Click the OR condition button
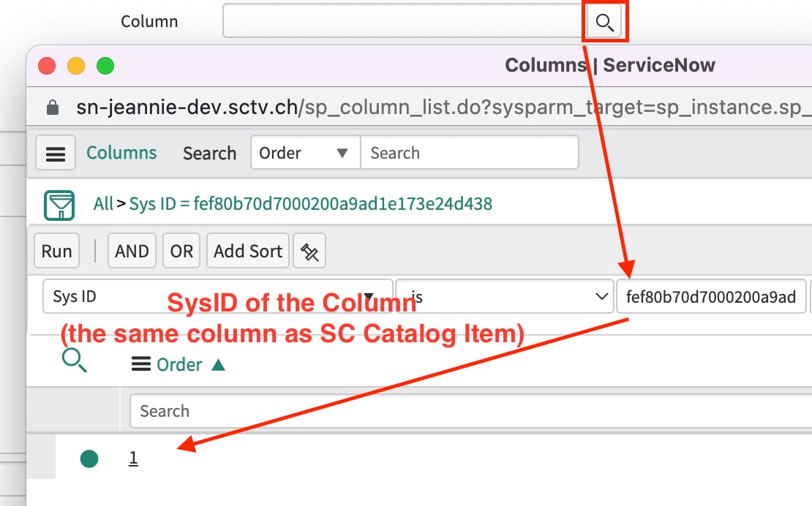Screen dimensions: 812x506 (x=181, y=250)
